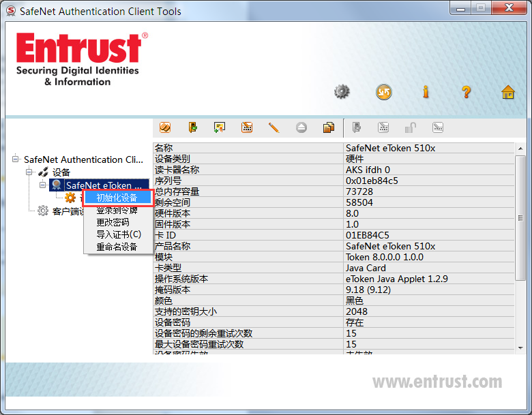Click the total memory value '73728'
The width and height of the screenshot is (532, 415).
click(x=359, y=192)
